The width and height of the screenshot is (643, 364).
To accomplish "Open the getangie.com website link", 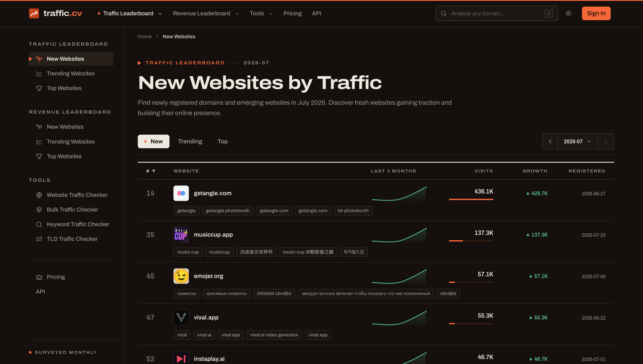I will (x=212, y=193).
